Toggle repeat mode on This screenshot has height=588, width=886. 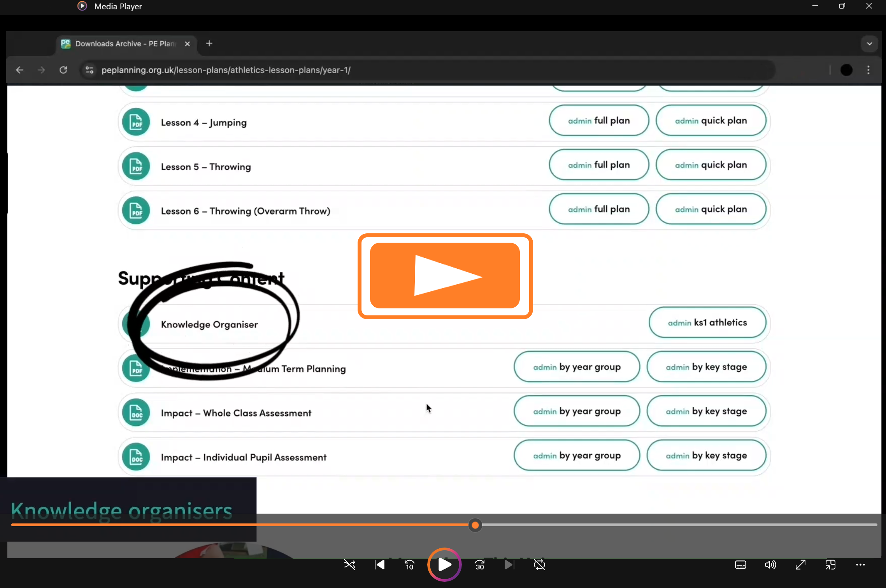[539, 565]
